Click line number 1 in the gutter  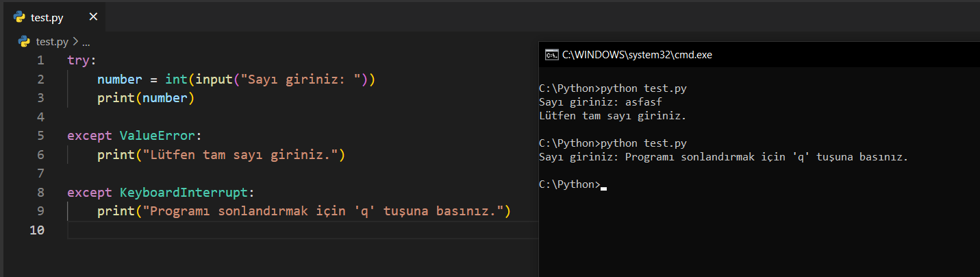40,60
